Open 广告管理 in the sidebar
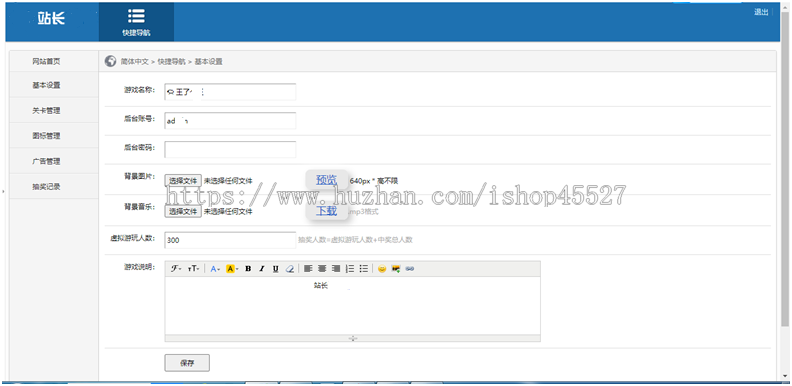This screenshot has height=386, width=792. click(x=46, y=161)
